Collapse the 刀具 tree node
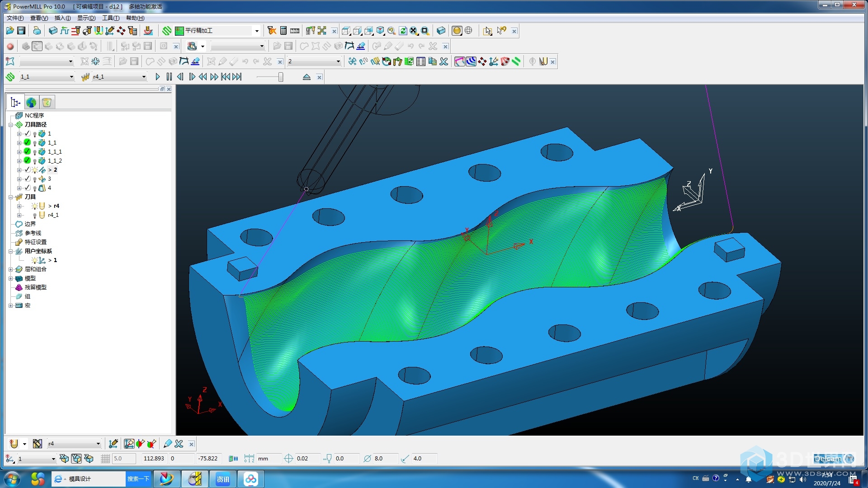Screen dimensions: 868x488 10,197
